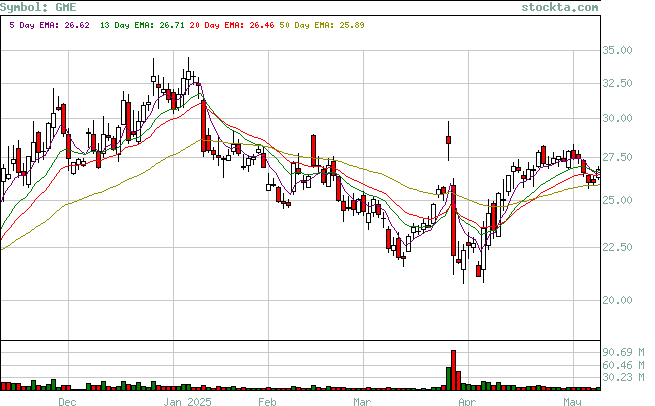Click the 90.69 M volume label
Screen dimensions: 655x406
click(x=623, y=352)
